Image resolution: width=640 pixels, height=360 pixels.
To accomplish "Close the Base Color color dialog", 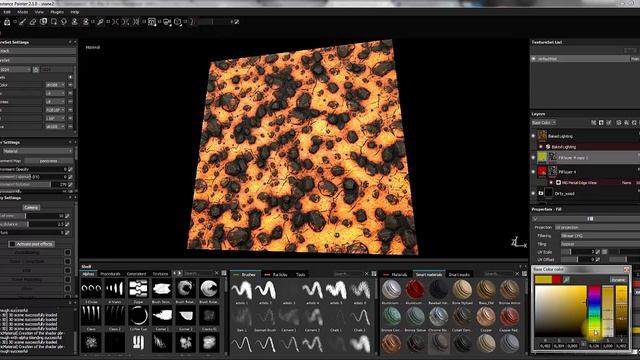I will pyautogui.click(x=626, y=269).
